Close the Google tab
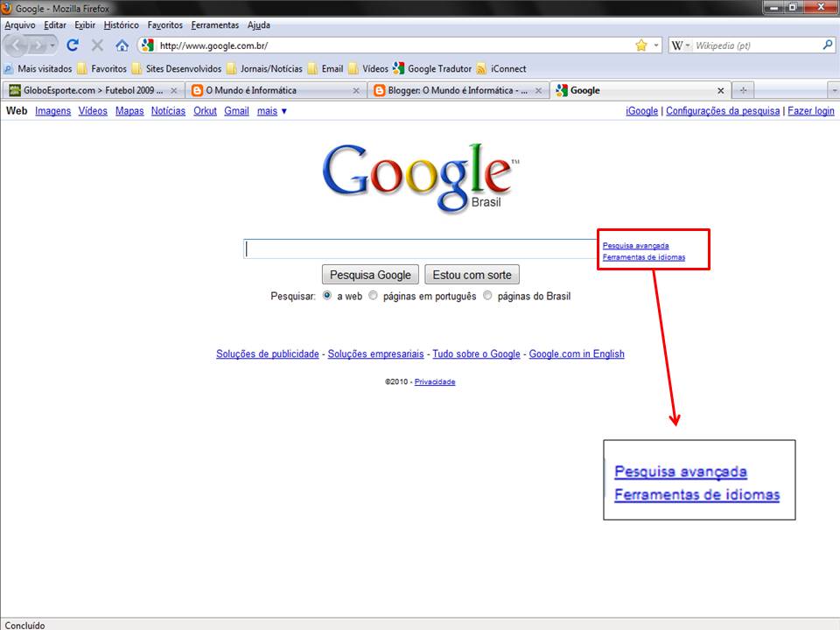 point(720,90)
